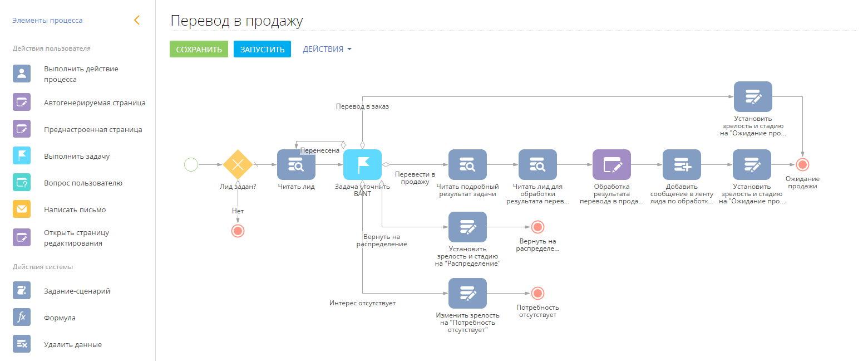Click the 'Запустить' button

coord(262,49)
